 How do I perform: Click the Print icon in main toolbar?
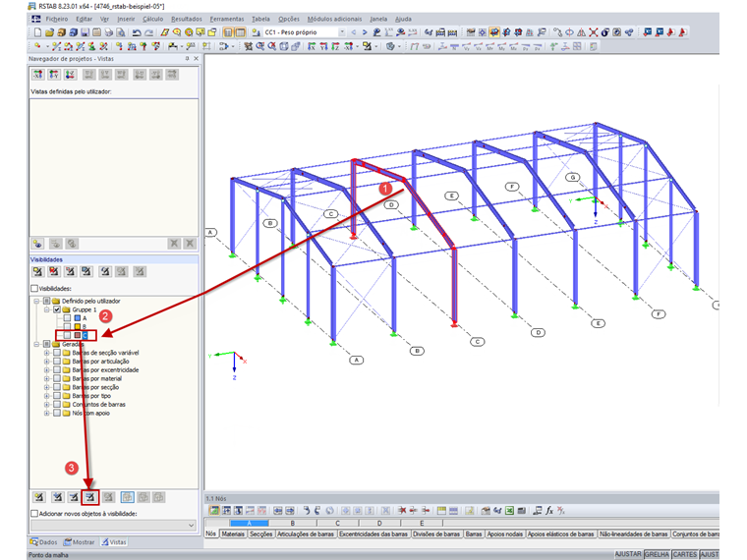pyautogui.click(x=109, y=32)
